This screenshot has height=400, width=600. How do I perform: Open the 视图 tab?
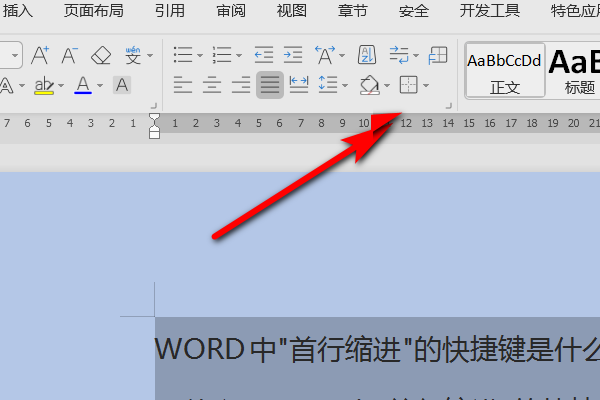click(x=292, y=11)
